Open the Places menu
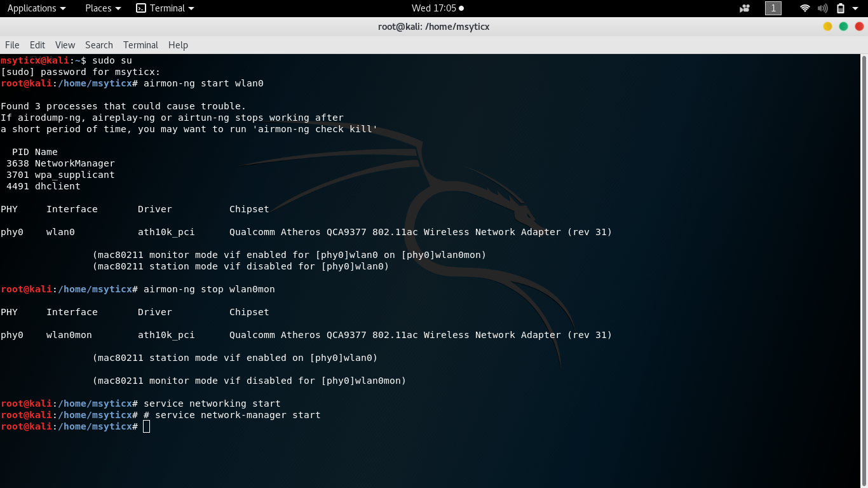 coord(98,8)
